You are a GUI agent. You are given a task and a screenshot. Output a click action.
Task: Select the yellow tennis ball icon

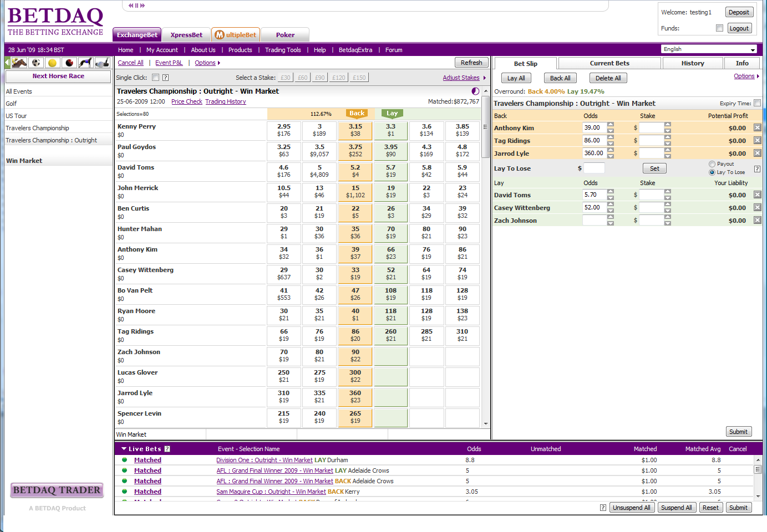pyautogui.click(x=53, y=63)
